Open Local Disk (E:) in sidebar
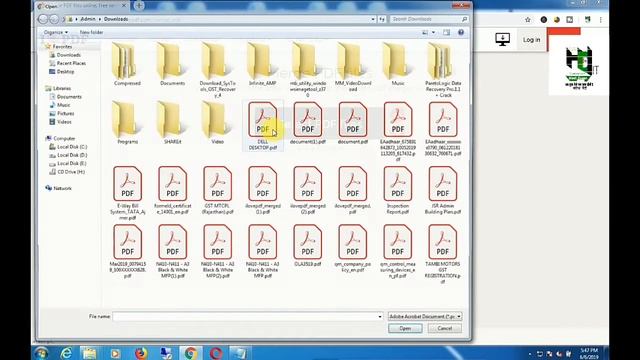The width and height of the screenshot is (640, 360). (72, 163)
